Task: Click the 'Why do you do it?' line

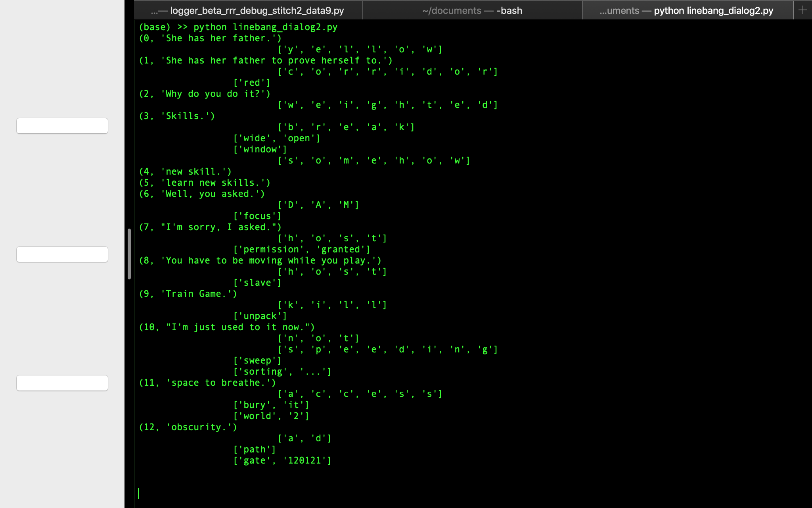Action: coord(205,94)
